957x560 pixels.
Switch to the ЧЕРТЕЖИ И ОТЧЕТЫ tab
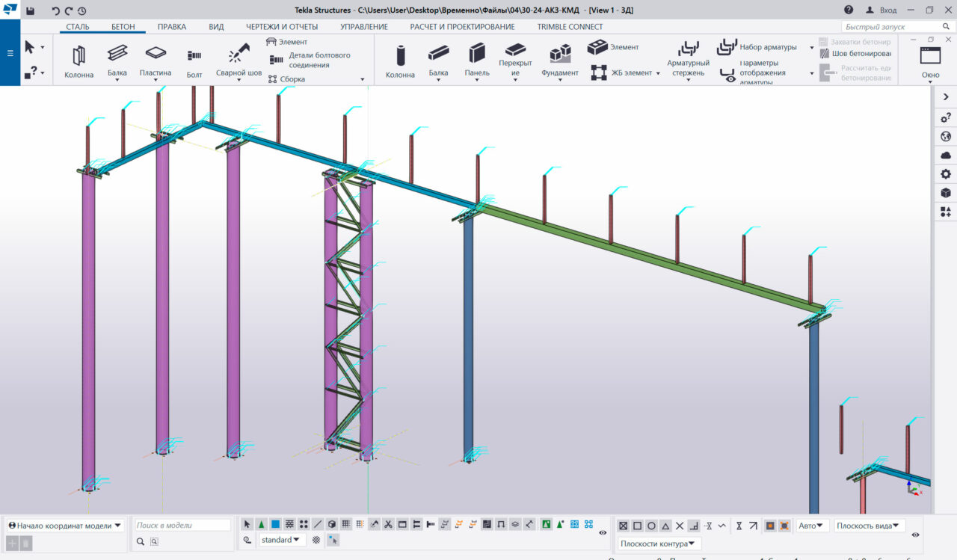click(282, 27)
